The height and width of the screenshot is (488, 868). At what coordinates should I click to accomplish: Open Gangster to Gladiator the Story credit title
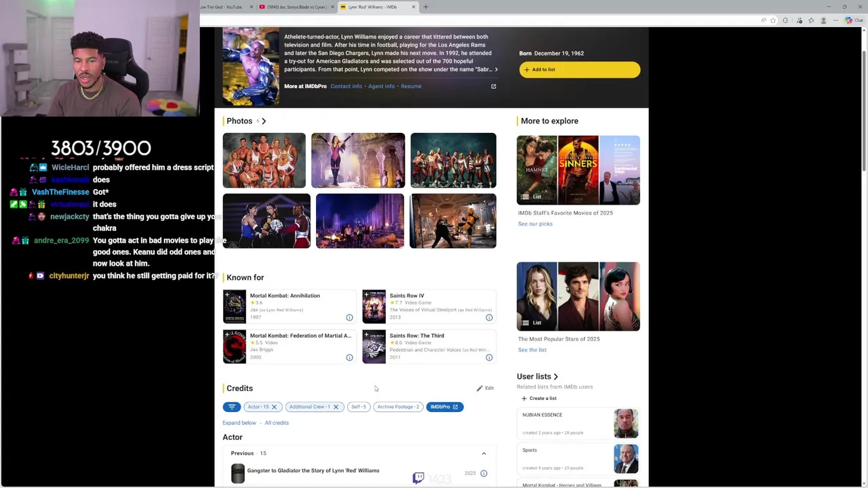coord(313,470)
